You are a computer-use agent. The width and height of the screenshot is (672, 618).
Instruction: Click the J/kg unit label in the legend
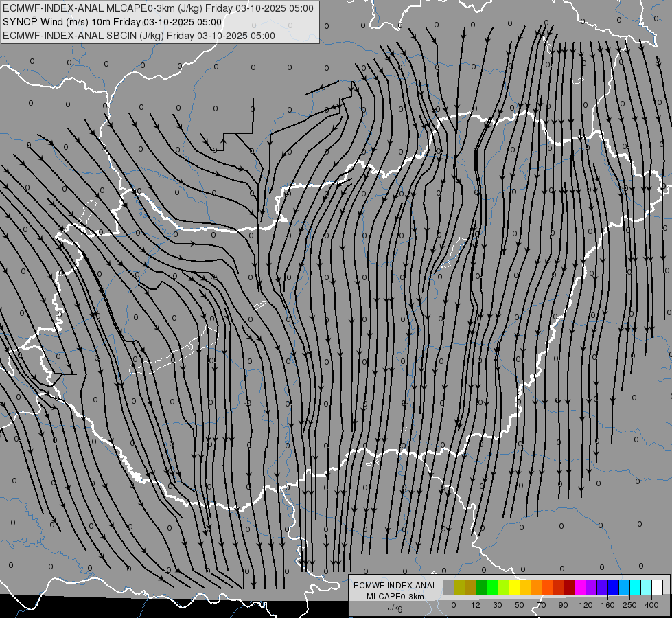tap(395, 608)
